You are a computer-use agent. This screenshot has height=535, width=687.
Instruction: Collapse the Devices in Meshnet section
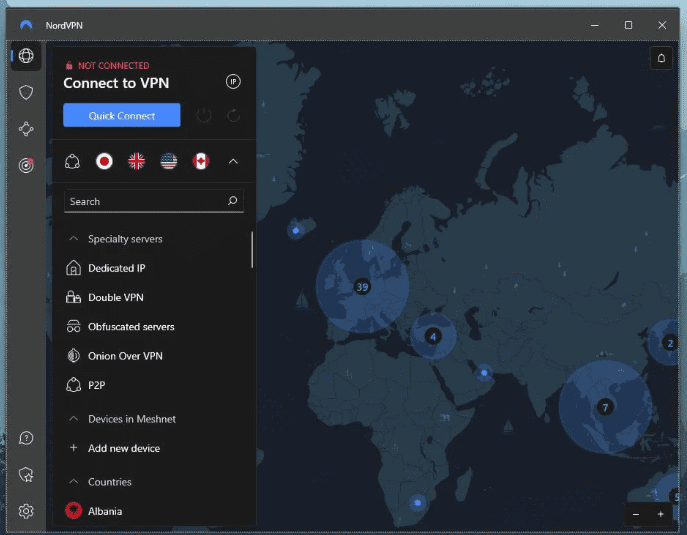coord(74,419)
